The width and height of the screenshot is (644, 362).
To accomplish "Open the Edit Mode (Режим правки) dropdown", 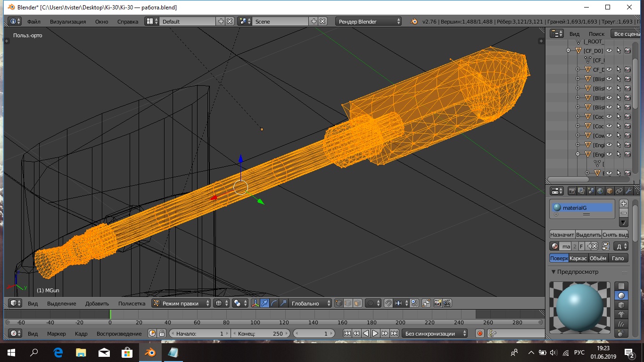I will pos(182,304).
